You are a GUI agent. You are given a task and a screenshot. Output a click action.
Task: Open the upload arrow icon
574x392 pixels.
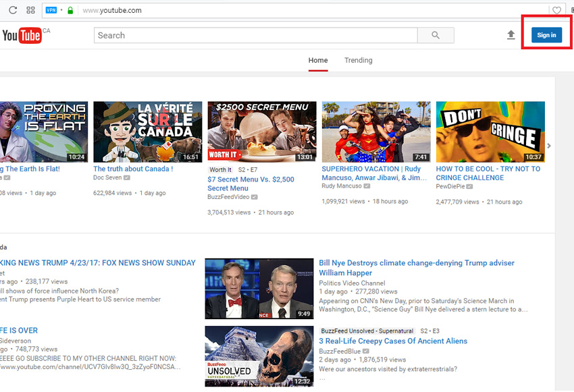pyautogui.click(x=511, y=35)
